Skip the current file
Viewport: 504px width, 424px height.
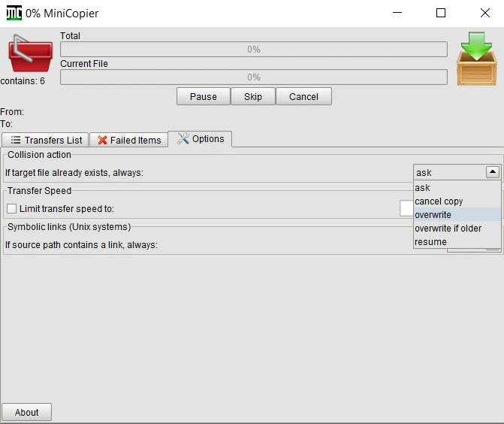click(x=253, y=96)
